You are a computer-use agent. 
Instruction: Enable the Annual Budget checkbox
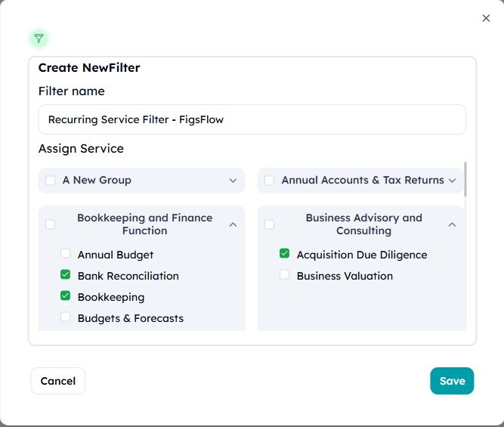tap(65, 253)
